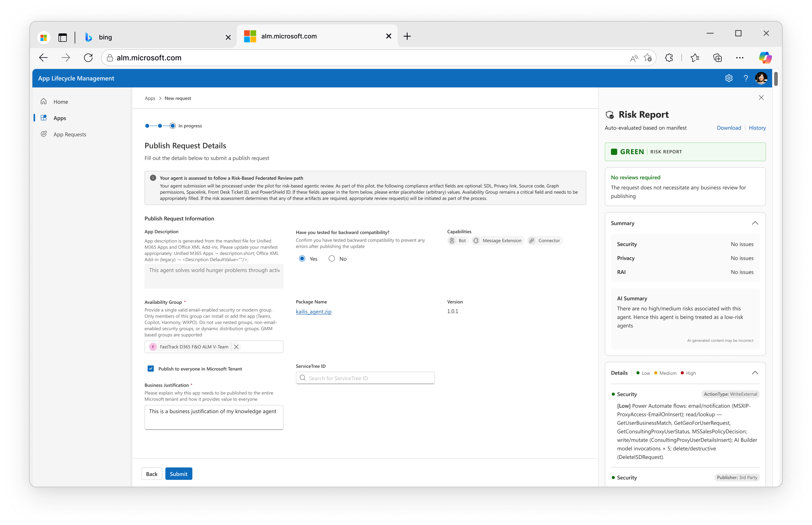
Task: Open Apps in the sidebar
Action: click(x=60, y=118)
